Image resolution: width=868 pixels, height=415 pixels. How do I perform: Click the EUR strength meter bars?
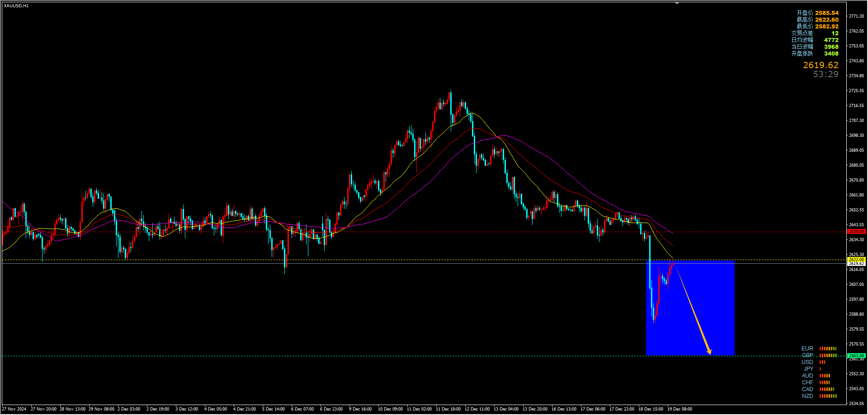pyautogui.click(x=828, y=349)
